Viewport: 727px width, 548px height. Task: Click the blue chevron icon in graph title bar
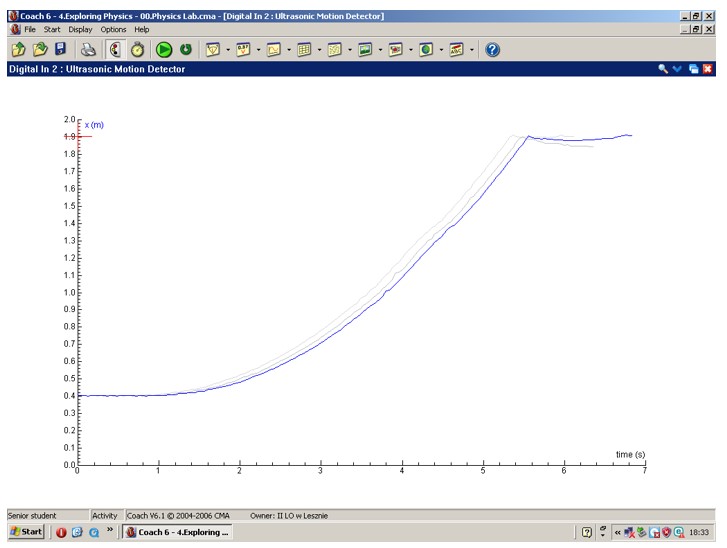pos(677,69)
